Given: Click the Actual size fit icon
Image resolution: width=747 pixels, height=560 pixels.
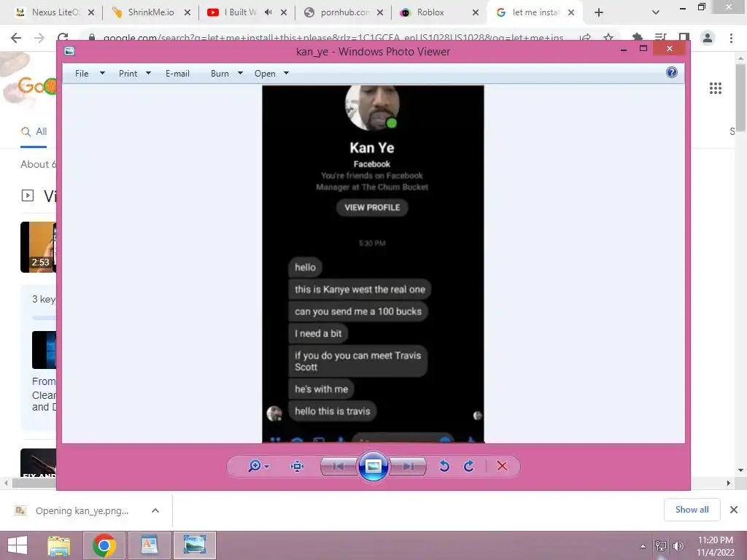Looking at the screenshot, I should pyautogui.click(x=298, y=466).
